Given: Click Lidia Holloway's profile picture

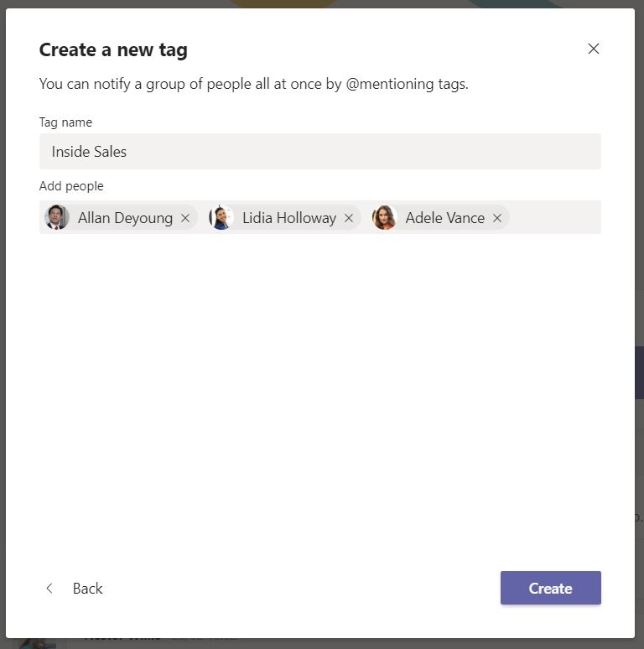Looking at the screenshot, I should [x=221, y=218].
